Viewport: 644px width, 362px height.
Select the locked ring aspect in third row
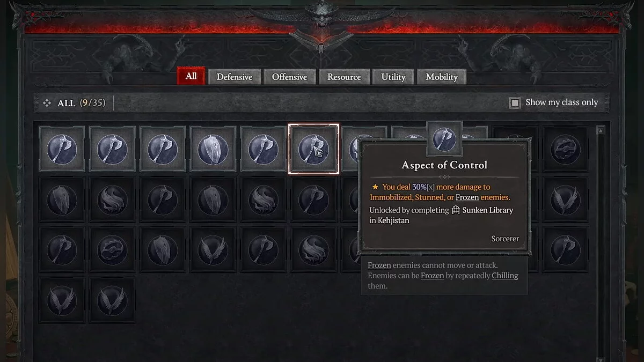112,250
